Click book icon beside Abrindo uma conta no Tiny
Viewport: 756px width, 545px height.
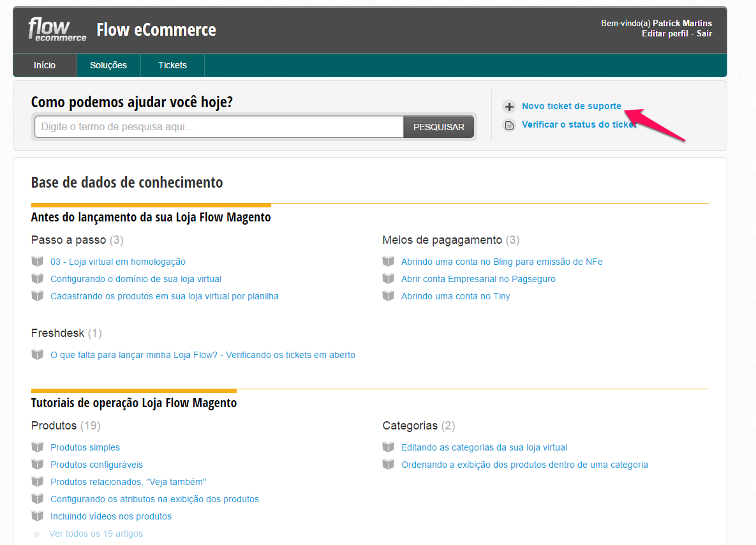(389, 295)
